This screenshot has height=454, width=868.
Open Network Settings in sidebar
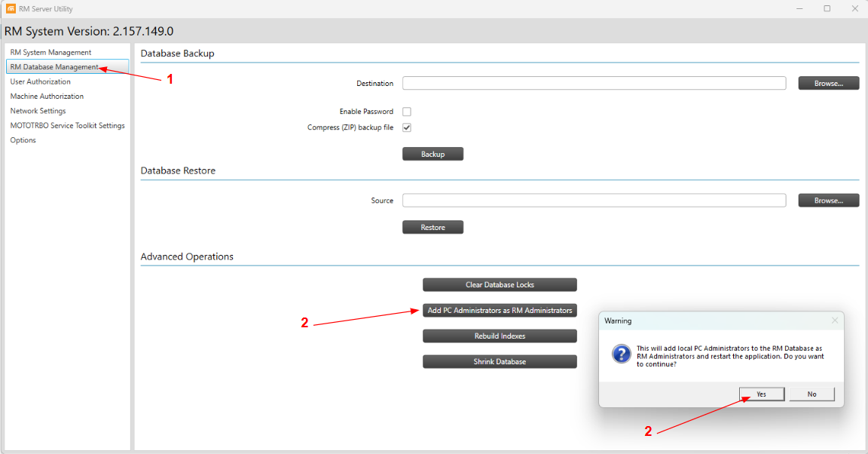pyautogui.click(x=38, y=111)
